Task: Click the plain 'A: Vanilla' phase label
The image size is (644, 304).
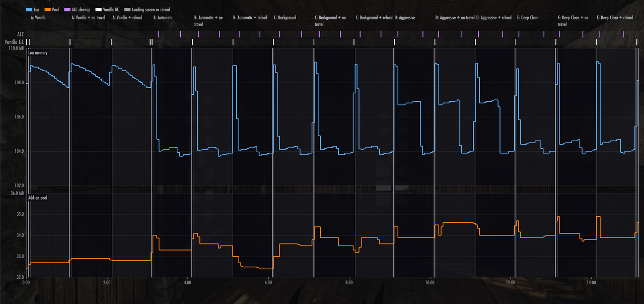Action: [x=38, y=18]
